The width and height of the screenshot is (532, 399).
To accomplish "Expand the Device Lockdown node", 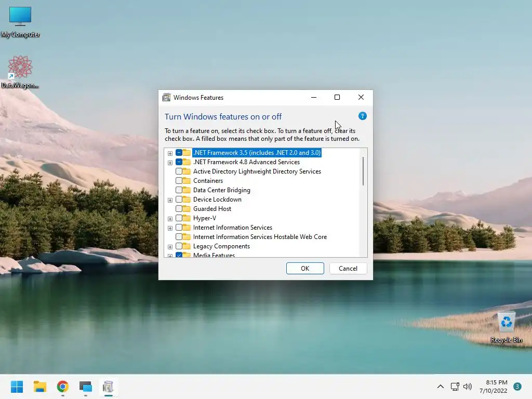I will point(170,200).
